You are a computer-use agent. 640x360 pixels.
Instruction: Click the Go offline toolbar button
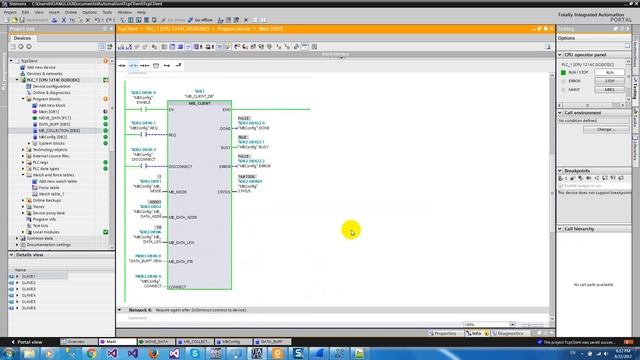(x=200, y=20)
